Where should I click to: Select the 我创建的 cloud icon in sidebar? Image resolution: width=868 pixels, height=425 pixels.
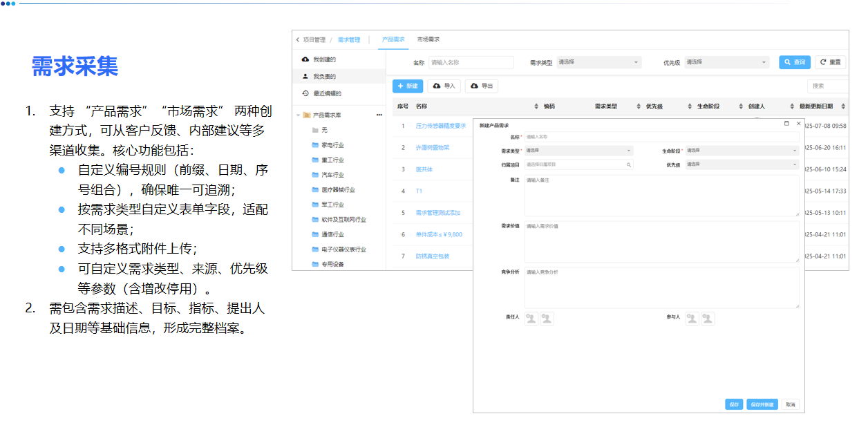click(304, 59)
